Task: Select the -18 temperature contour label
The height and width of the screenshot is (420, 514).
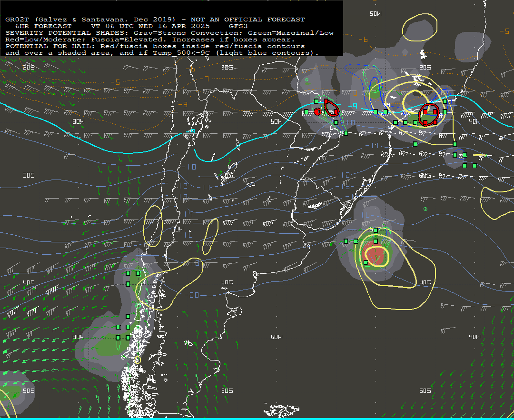Action: tap(192, 263)
